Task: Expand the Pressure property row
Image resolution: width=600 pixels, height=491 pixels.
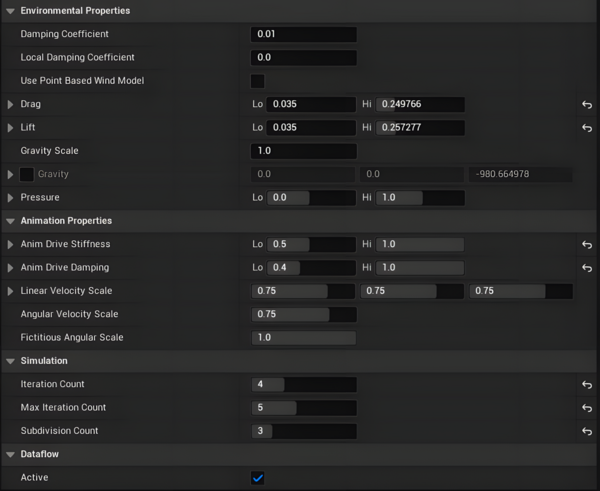Action: pos(11,198)
